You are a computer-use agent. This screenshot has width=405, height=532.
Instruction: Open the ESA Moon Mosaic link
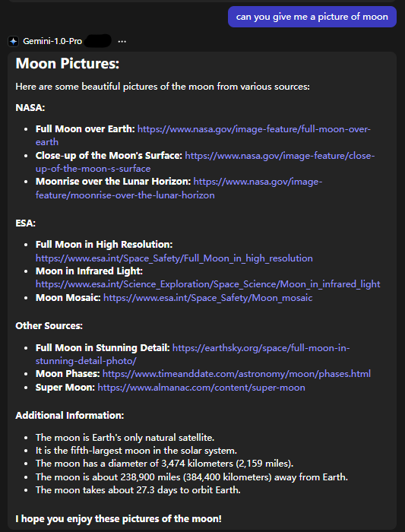(x=208, y=298)
